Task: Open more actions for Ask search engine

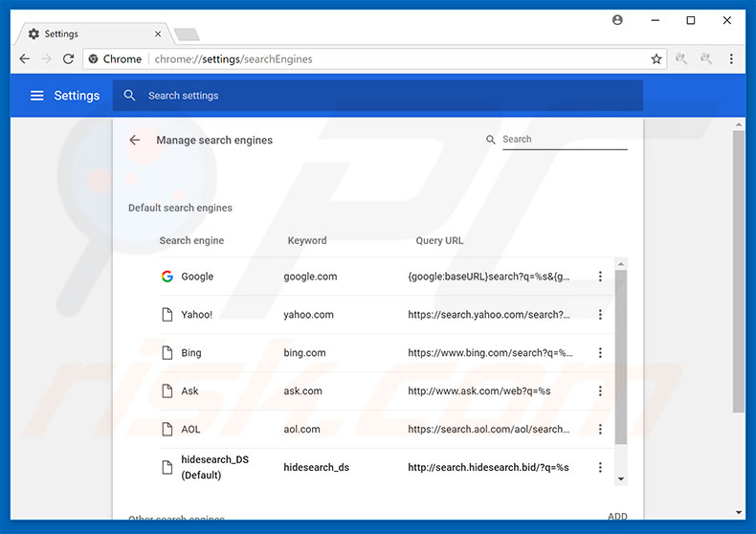Action: (x=600, y=390)
